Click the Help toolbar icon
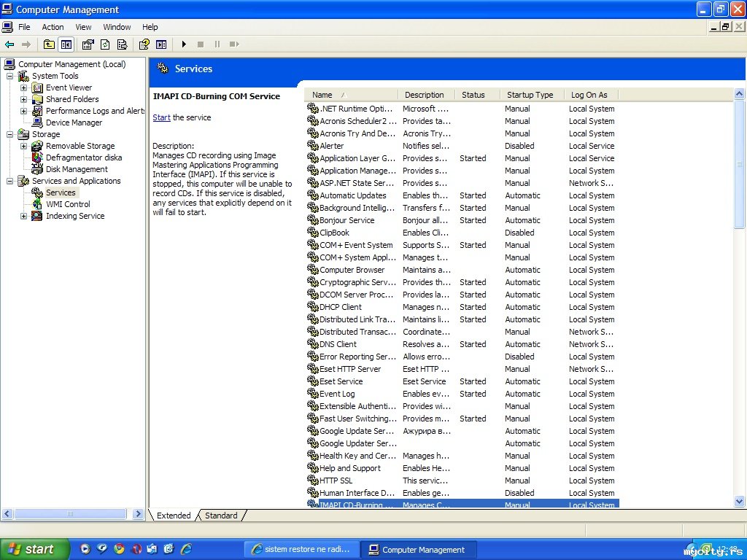The height and width of the screenshot is (560, 747). 144,44
